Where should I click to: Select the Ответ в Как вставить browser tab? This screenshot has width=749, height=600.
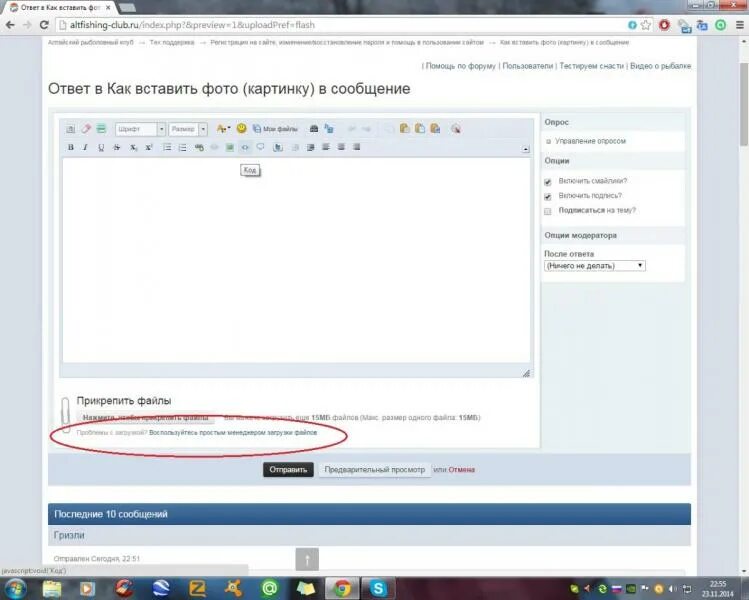coord(60,8)
